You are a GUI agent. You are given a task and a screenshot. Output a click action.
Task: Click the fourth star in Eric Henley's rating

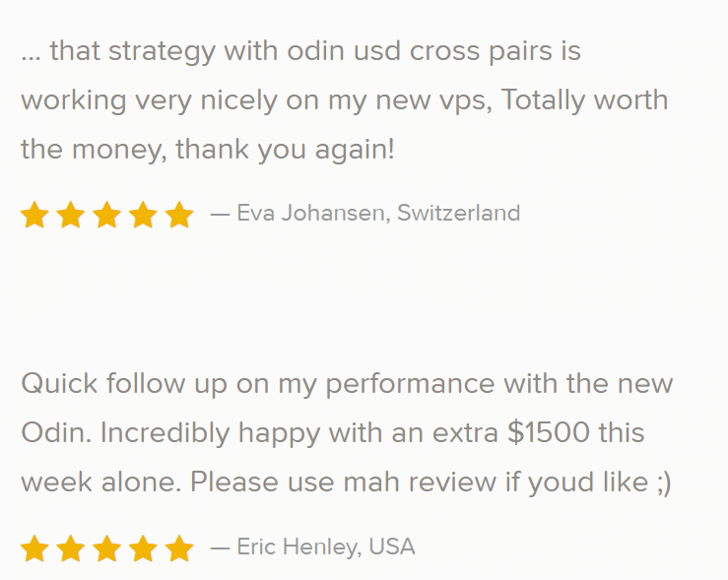coord(143,548)
